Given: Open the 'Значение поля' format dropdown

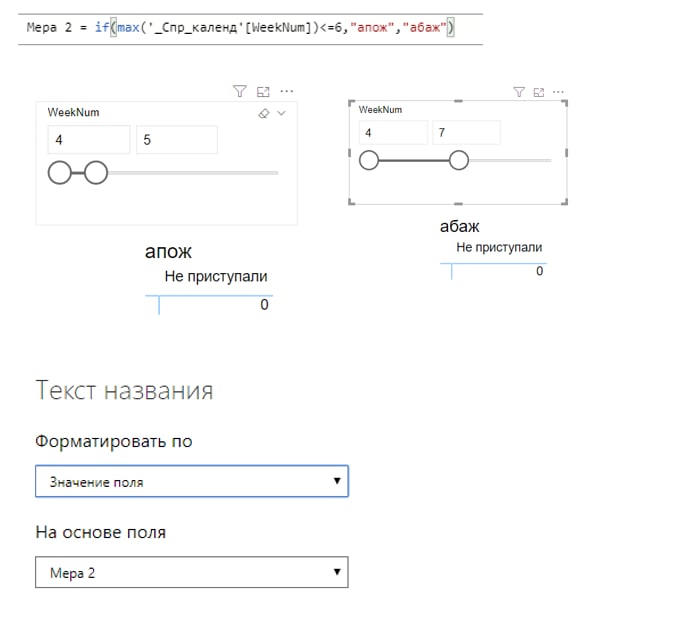Looking at the screenshot, I should pos(192,481).
